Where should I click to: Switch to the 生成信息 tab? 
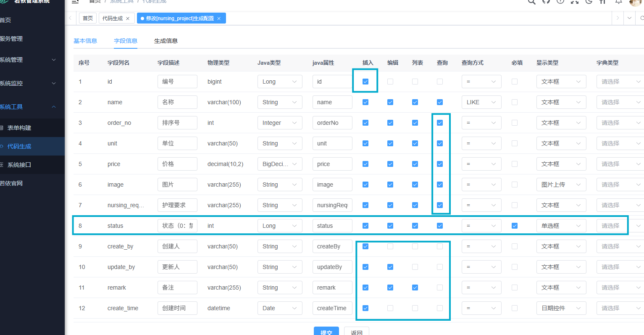[166, 41]
